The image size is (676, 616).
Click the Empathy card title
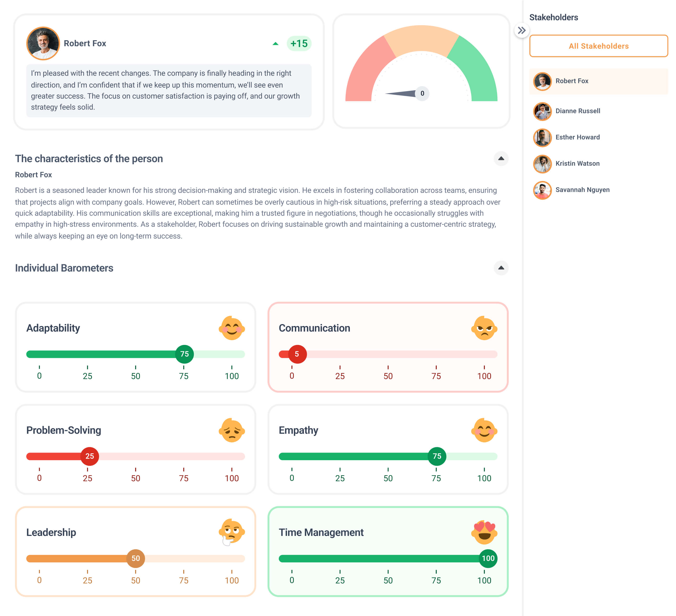[x=298, y=430]
